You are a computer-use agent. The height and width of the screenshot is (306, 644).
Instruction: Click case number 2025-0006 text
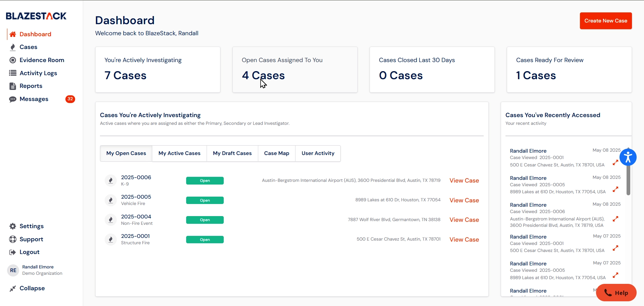coord(136,177)
